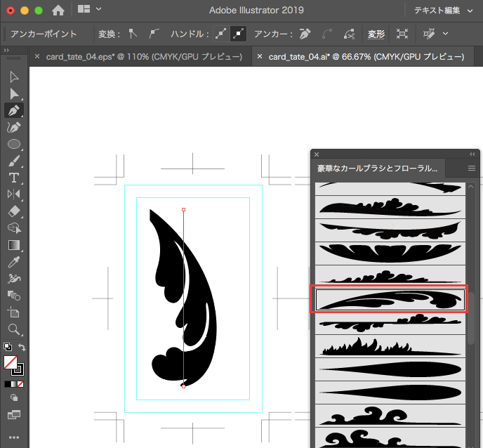Click the Home icon in title bar
The height and width of the screenshot is (448, 483).
pyautogui.click(x=58, y=11)
